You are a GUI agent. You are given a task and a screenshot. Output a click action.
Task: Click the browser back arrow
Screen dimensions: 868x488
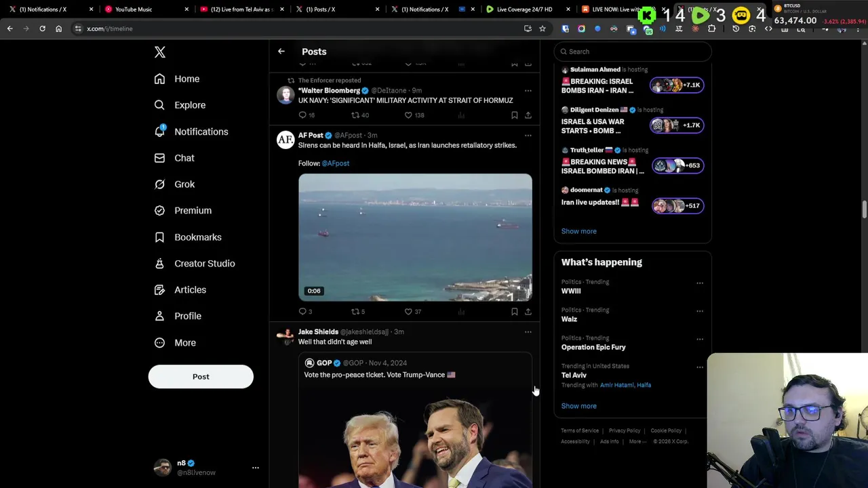(10, 28)
